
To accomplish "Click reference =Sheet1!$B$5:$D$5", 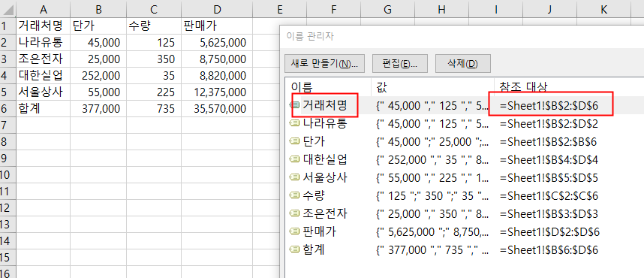I will coord(549,177).
